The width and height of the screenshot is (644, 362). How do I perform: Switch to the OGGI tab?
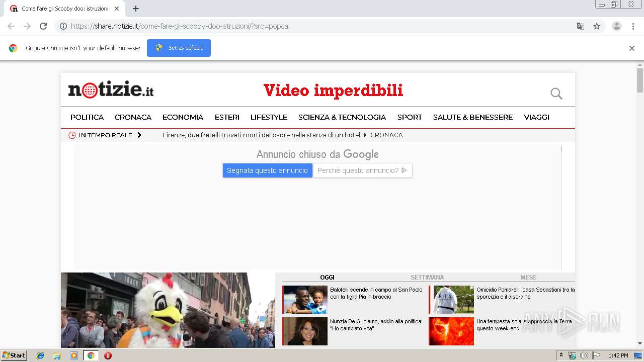pos(327,278)
